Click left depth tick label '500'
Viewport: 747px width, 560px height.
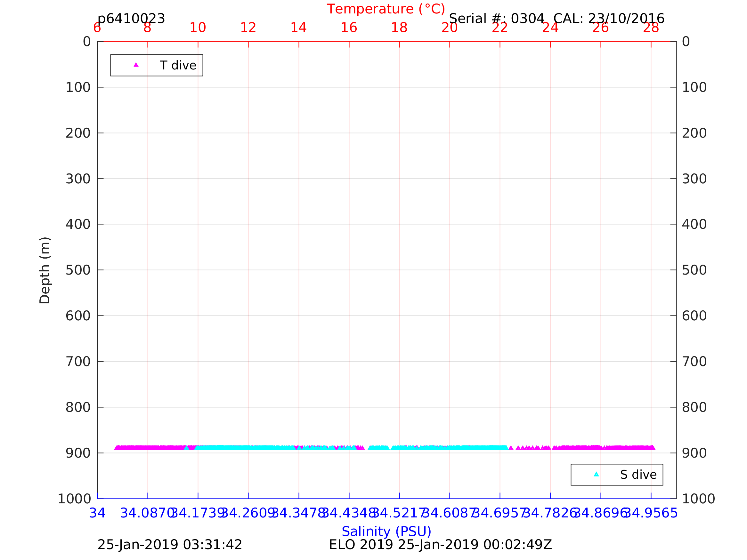tap(78, 270)
